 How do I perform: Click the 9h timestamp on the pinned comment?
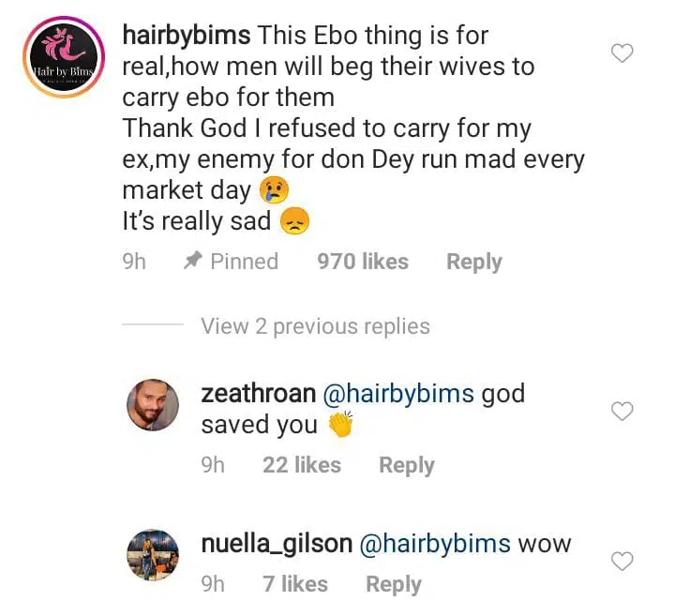[134, 263]
